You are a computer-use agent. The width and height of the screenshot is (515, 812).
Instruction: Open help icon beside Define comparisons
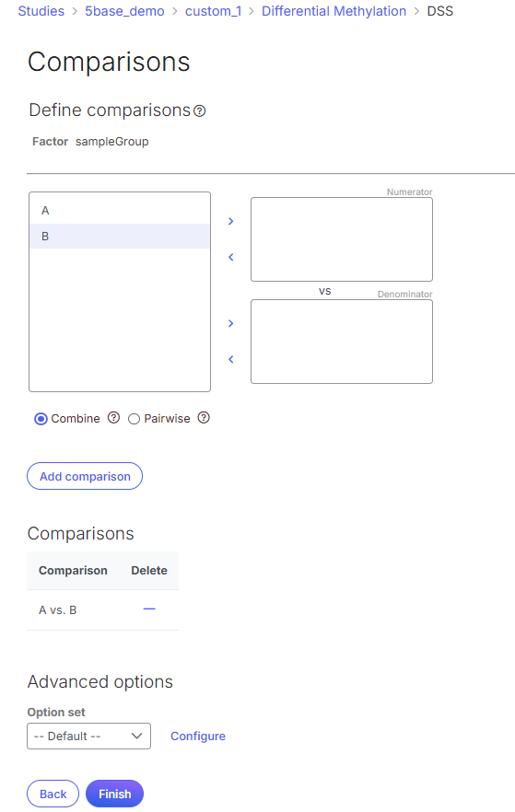tap(200, 110)
